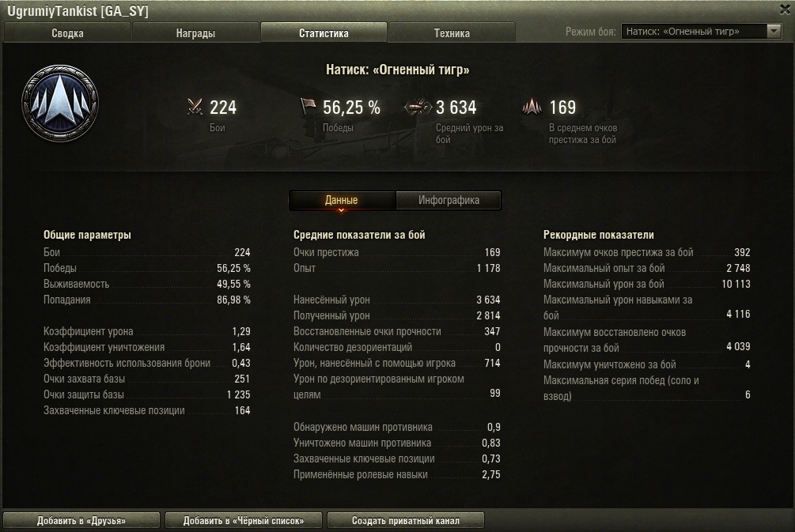Screen dimensions: 795x532
Task: Open the «Огненный тигр» mode combo box
Action: [701, 32]
